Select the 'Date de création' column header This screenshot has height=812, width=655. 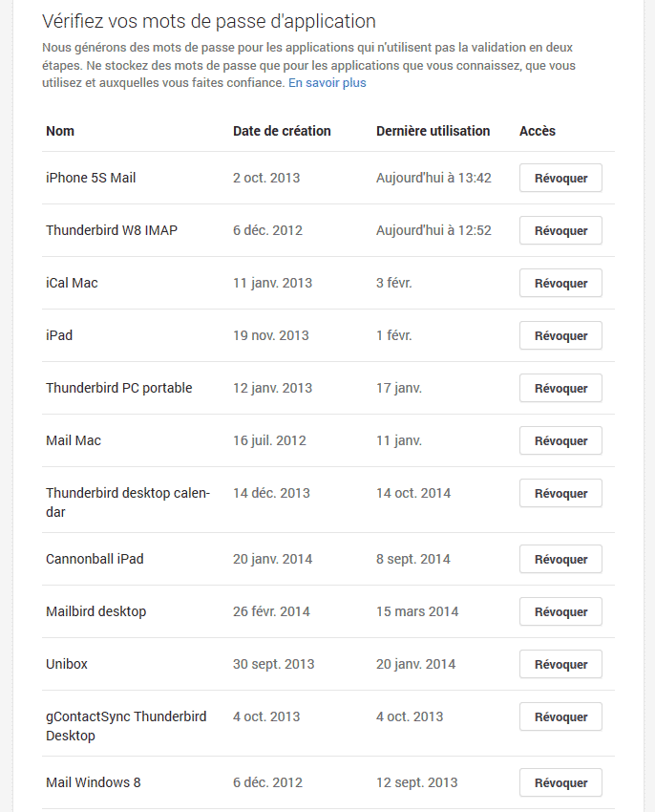[282, 131]
